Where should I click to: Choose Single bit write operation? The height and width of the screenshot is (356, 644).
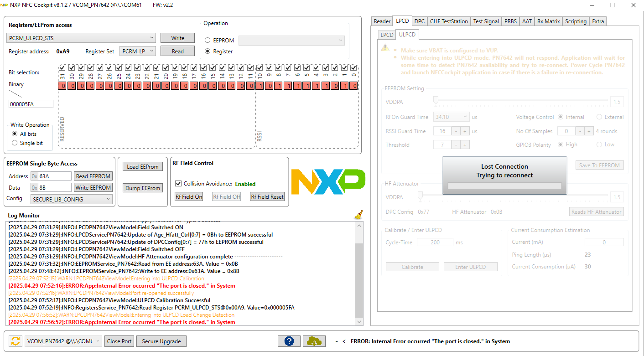(x=16, y=143)
